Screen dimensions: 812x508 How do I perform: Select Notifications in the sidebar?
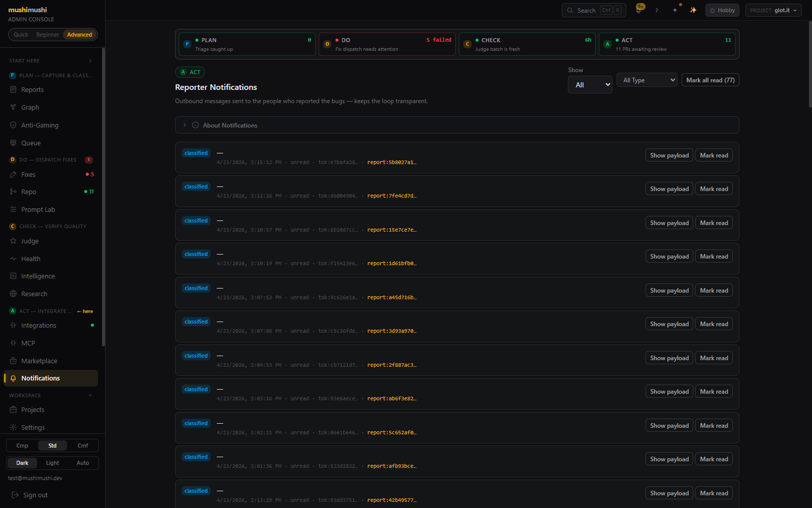click(51, 378)
